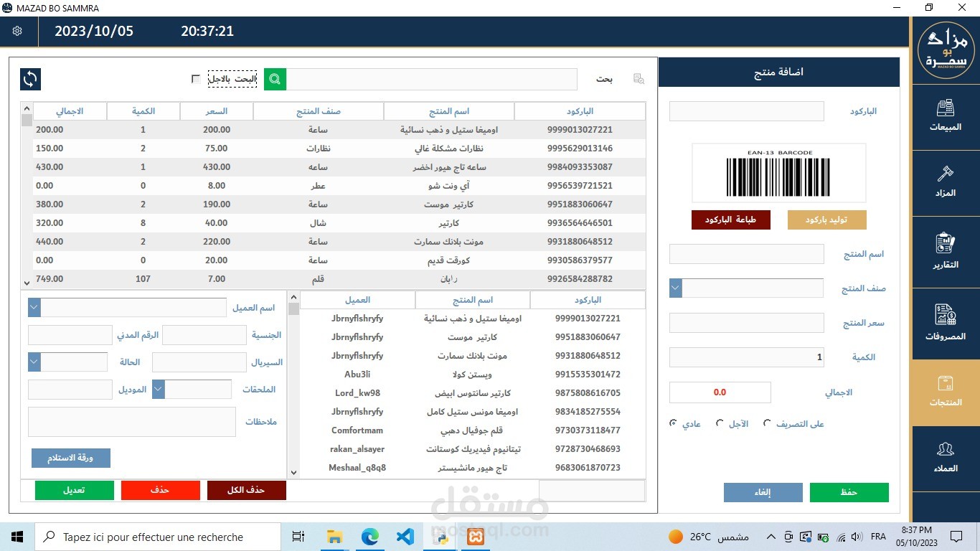Select the row with barcode 9995629013146
The image size is (980, 551).
[339, 149]
